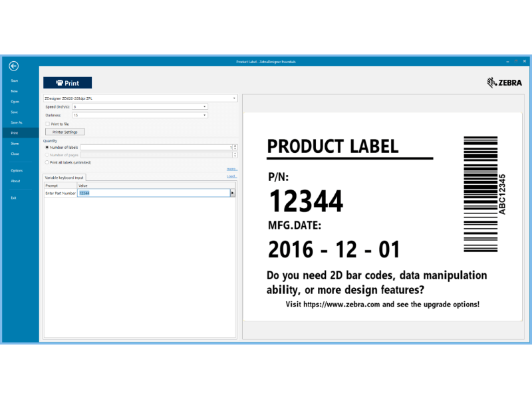Viewport: 532px width, 399px height.
Task: Click the Load... link
Action: coord(232,176)
